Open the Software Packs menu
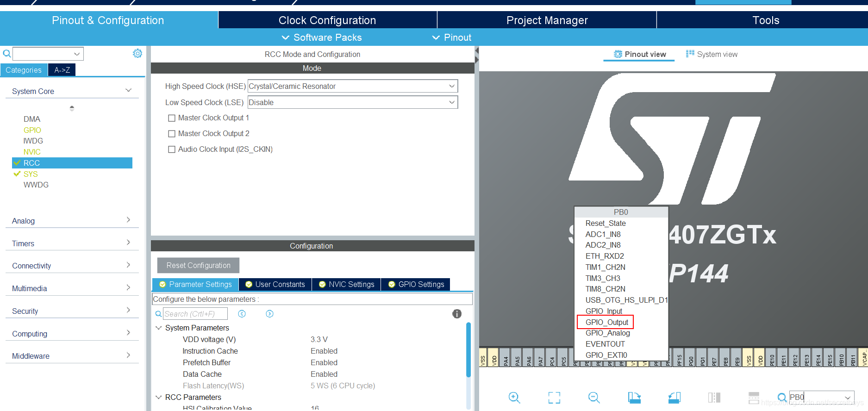The height and width of the screenshot is (411, 868). click(322, 37)
